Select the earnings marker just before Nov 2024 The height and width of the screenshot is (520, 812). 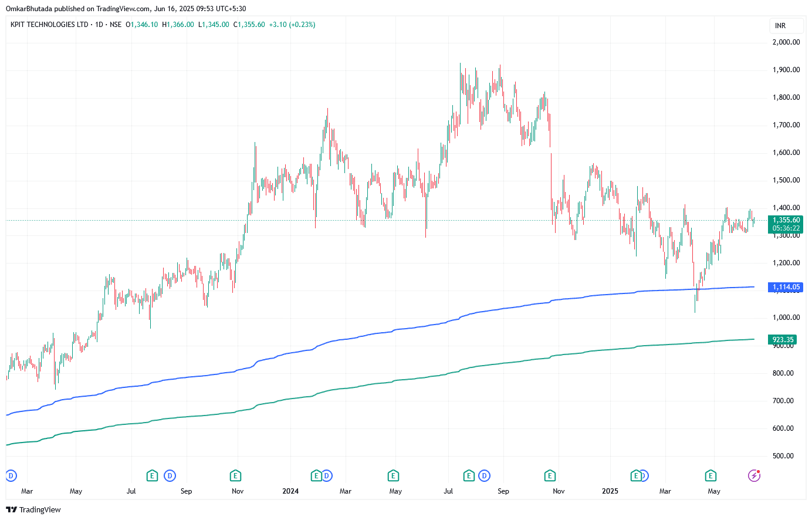550,475
